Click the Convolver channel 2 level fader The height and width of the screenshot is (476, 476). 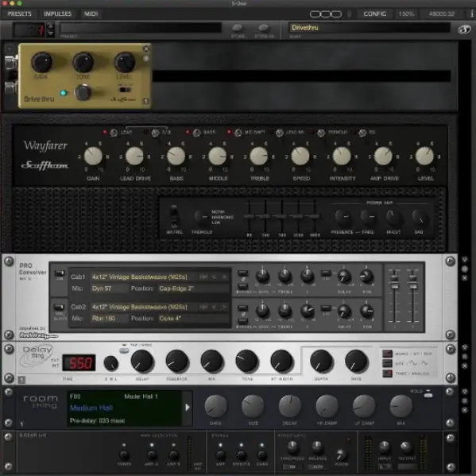413,282
